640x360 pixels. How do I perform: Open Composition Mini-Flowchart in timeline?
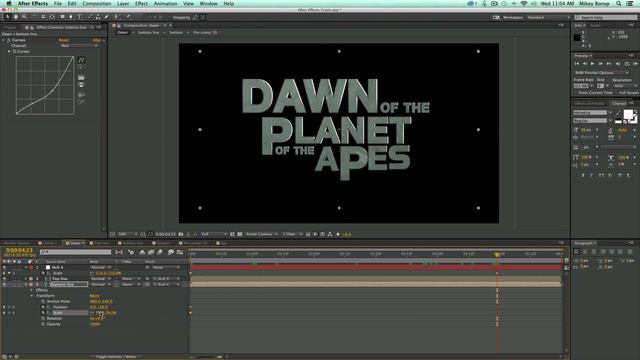click(x=119, y=252)
